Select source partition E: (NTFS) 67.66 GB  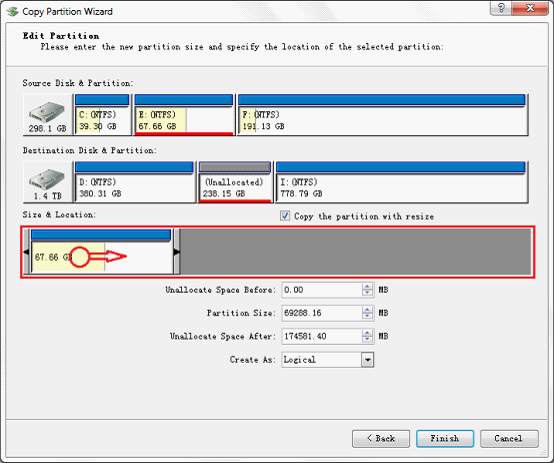click(x=184, y=115)
